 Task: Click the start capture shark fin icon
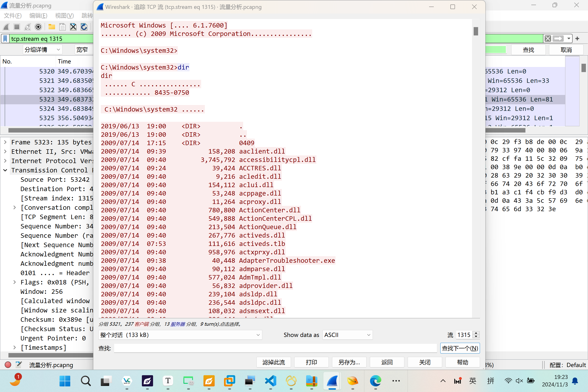pos(6,27)
